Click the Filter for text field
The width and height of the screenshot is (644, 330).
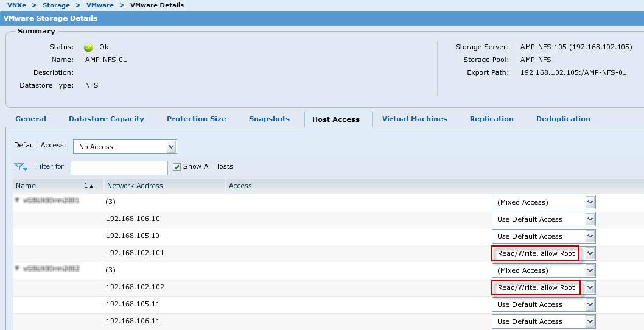coord(119,167)
